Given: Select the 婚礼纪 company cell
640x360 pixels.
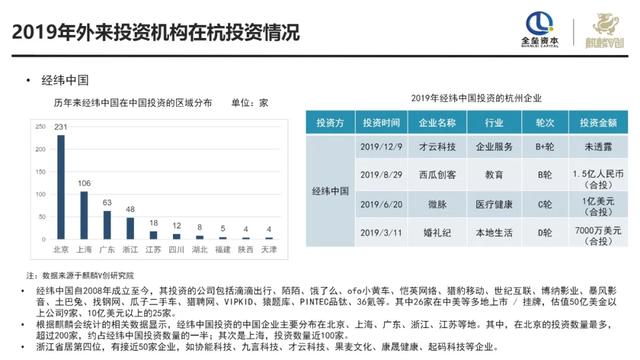Looking at the screenshot, I should coord(437,233).
